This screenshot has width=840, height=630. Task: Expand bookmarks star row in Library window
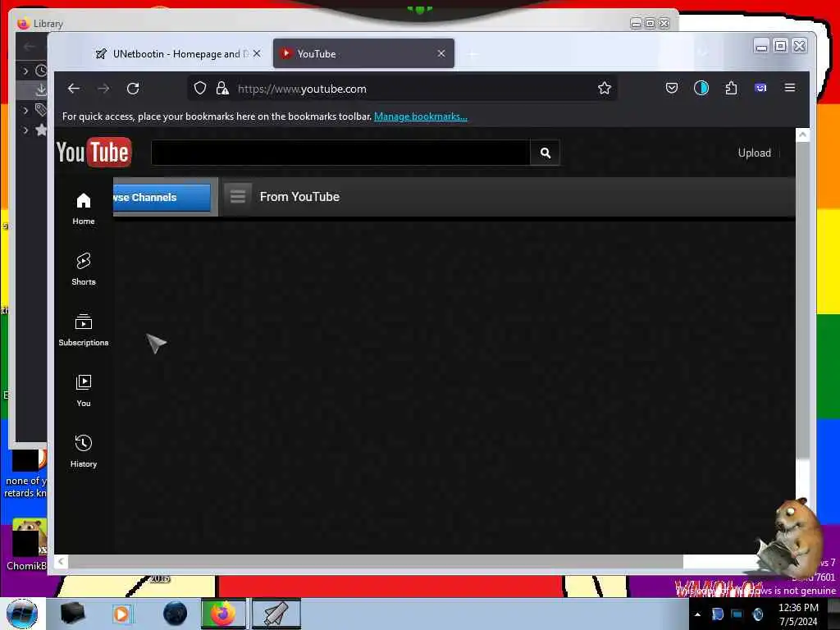tap(25, 130)
